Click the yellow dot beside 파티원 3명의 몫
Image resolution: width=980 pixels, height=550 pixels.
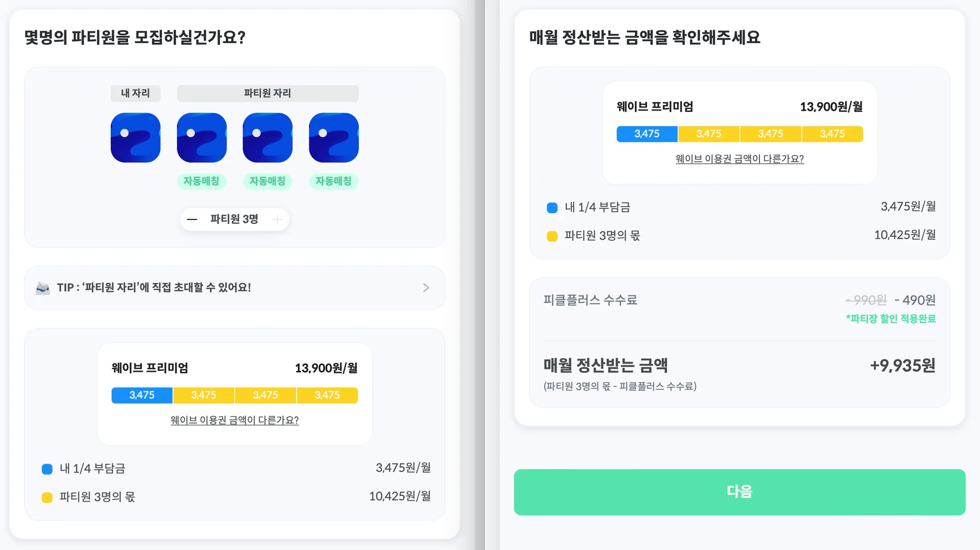tap(46, 496)
